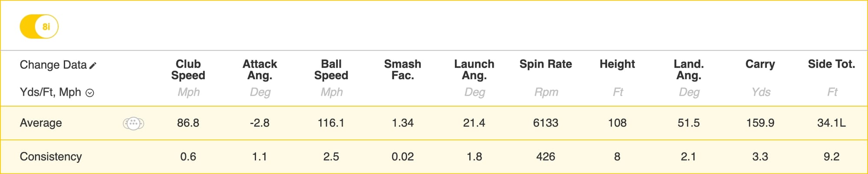
Task: Select the Land. Ang. column header
Action: click(688, 70)
